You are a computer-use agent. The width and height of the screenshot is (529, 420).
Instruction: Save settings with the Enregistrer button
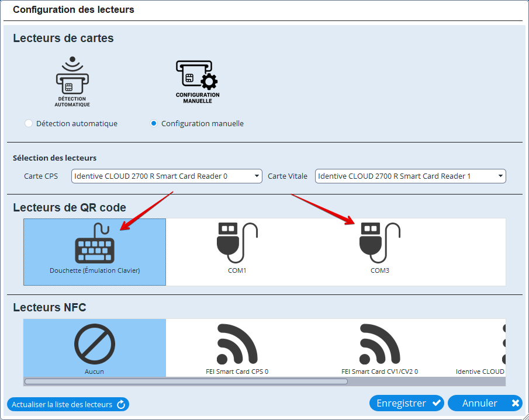pyautogui.click(x=407, y=404)
